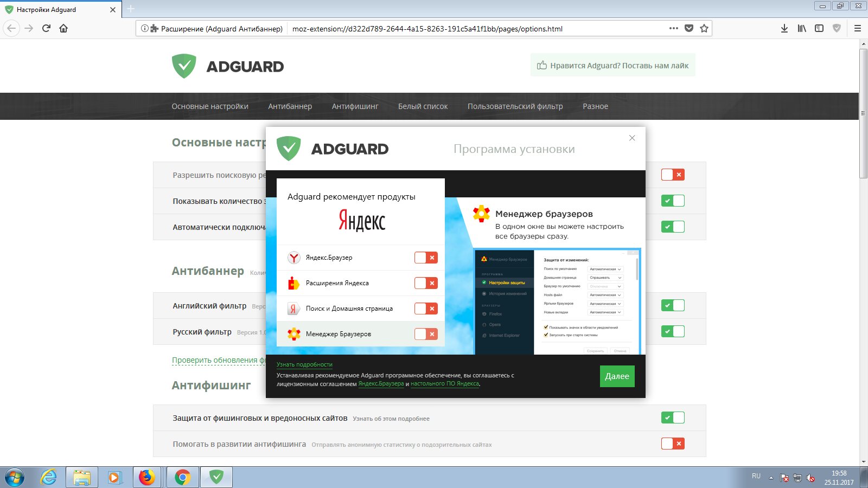Click the green Далее button
868x488 pixels.
coord(617,376)
